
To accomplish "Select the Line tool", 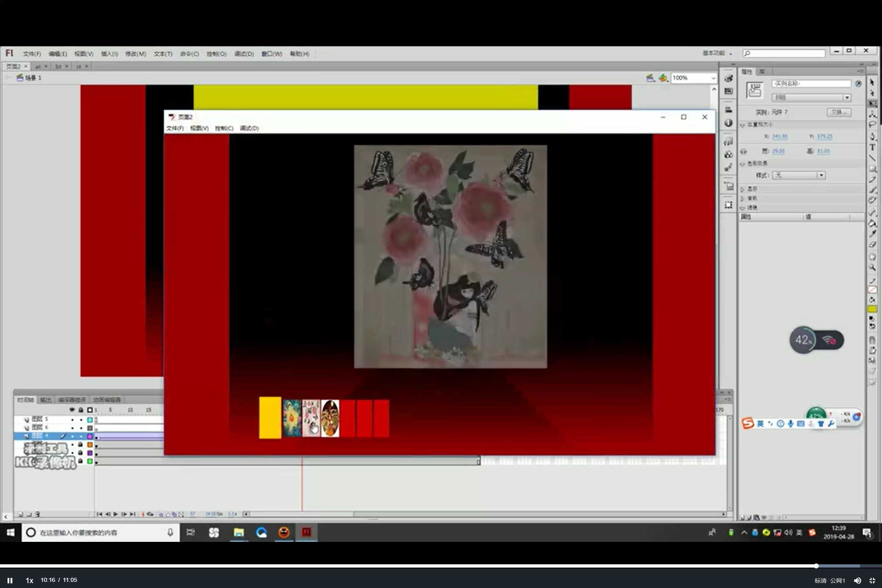I will coord(872,158).
